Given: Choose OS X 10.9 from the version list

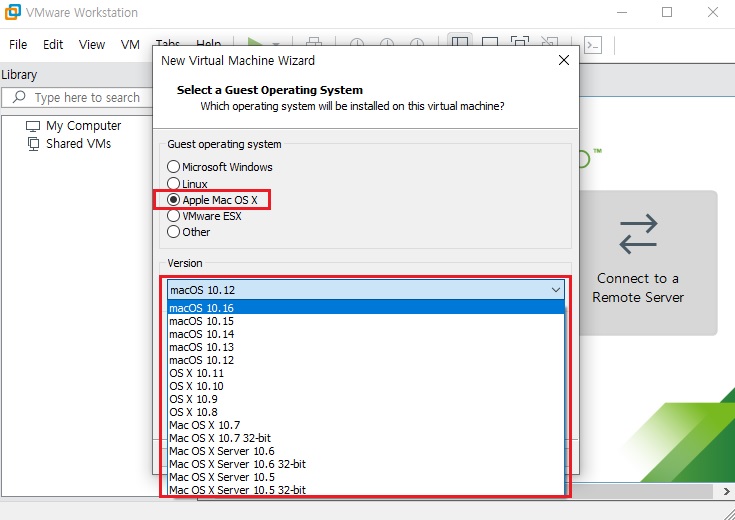Looking at the screenshot, I should point(366,399).
